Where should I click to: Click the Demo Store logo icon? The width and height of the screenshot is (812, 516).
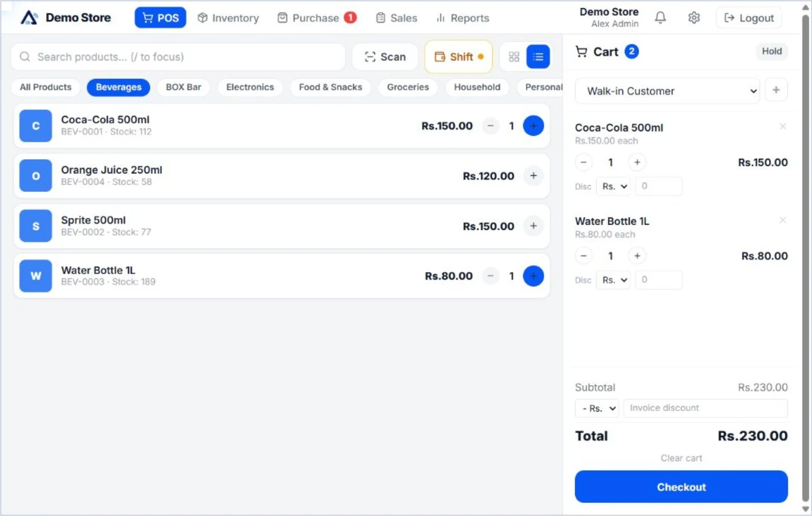(29, 18)
